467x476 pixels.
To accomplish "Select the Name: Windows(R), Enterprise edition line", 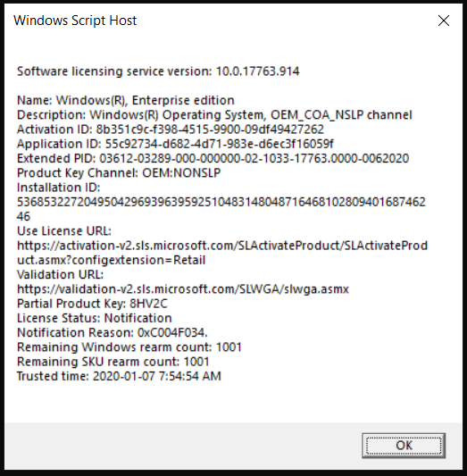I will [x=126, y=101].
